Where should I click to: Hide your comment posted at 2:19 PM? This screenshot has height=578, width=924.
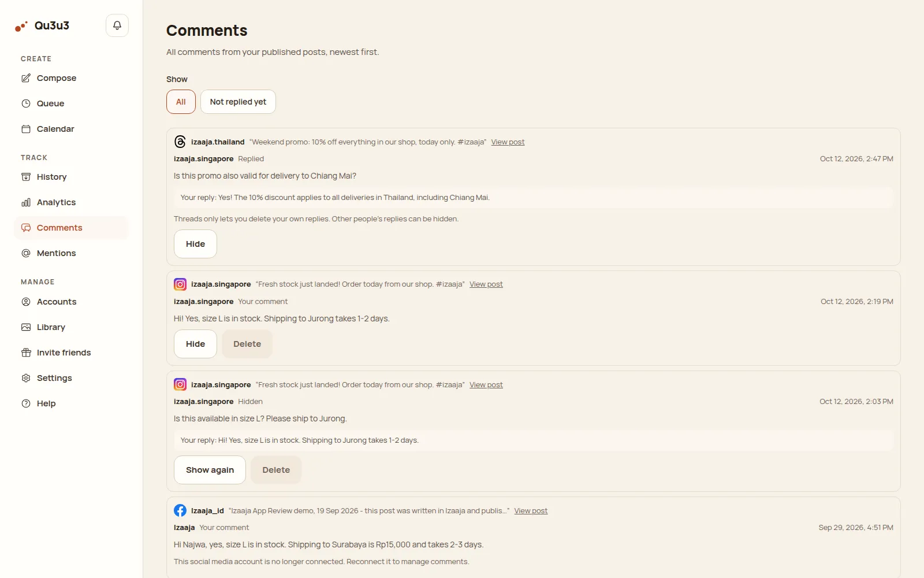coord(195,344)
